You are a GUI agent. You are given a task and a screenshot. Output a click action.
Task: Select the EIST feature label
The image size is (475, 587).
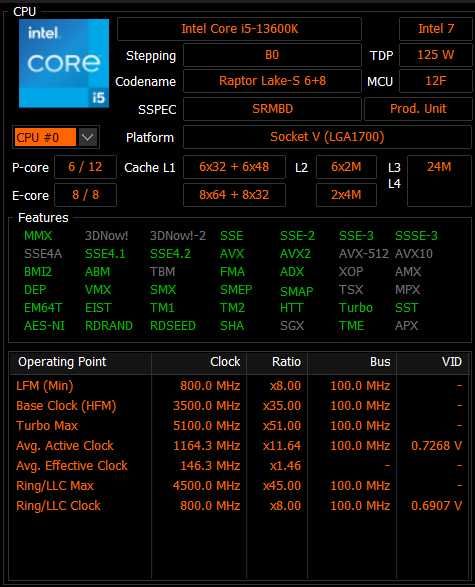click(98, 308)
